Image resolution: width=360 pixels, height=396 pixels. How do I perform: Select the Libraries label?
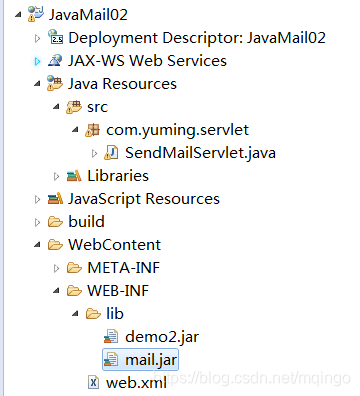pos(118,176)
